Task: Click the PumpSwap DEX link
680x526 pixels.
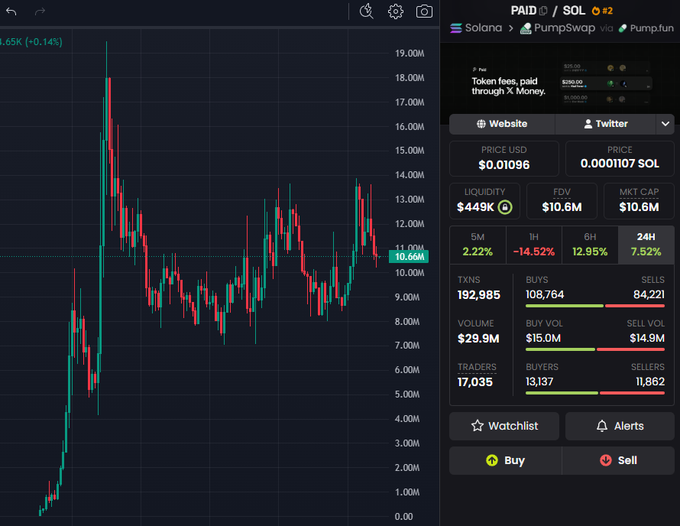Action: 558,29
